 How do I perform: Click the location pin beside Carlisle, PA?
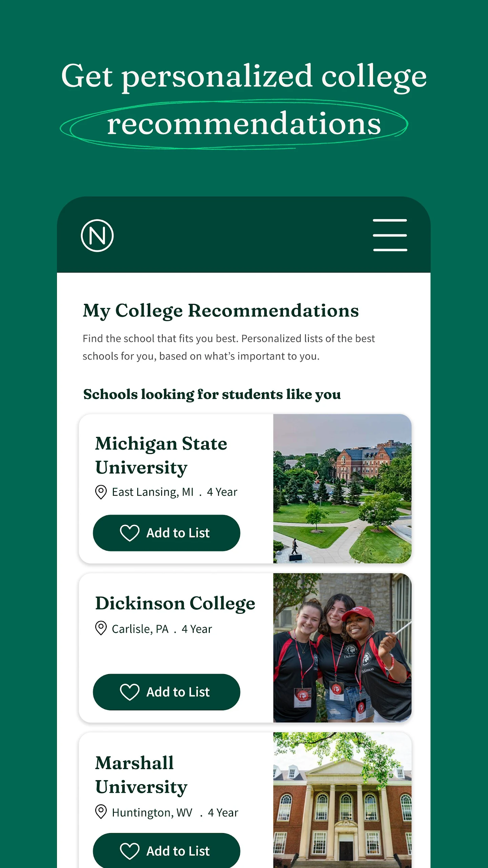[101, 628]
